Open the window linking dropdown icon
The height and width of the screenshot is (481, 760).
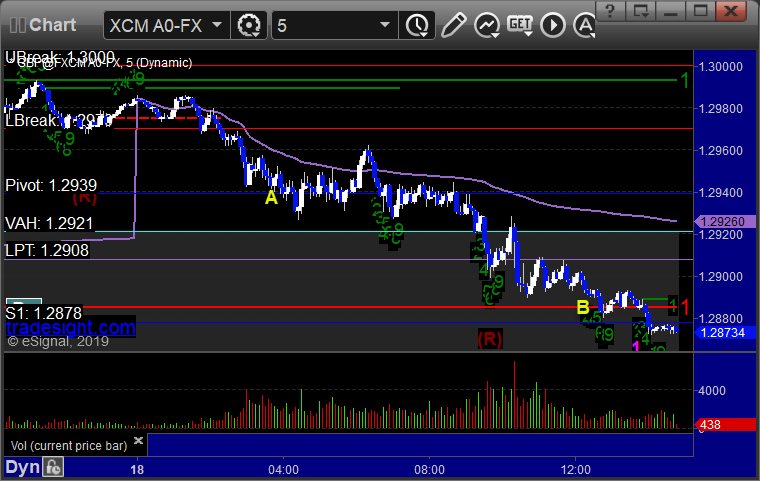click(641, 10)
